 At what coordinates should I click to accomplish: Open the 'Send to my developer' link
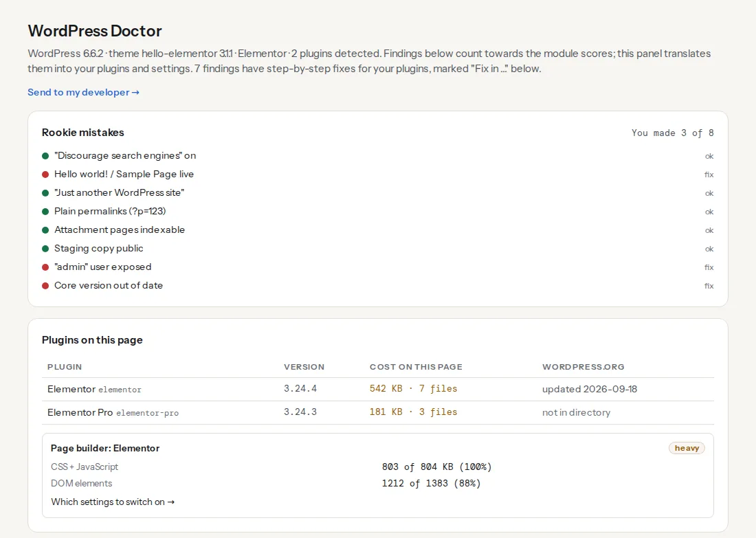point(83,92)
